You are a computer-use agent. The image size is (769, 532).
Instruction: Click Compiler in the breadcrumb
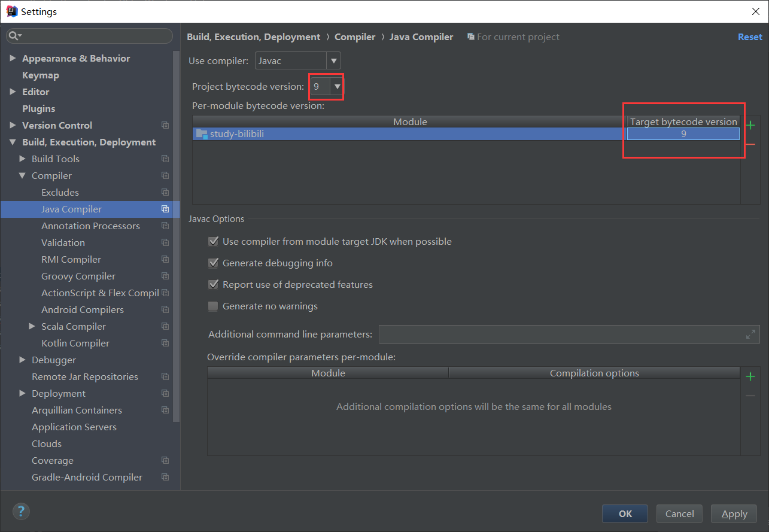tap(355, 37)
